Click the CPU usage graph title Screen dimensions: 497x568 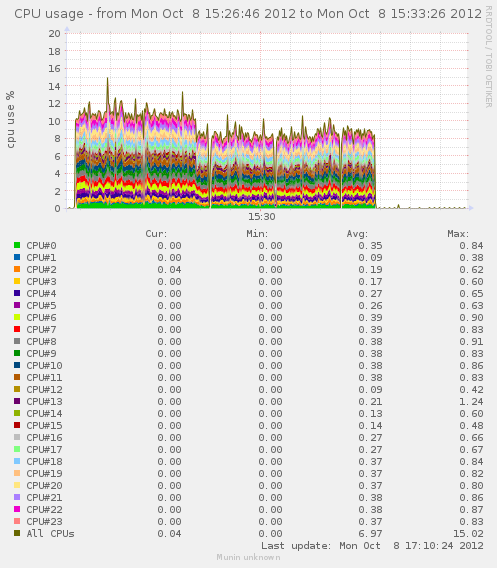pos(248,14)
